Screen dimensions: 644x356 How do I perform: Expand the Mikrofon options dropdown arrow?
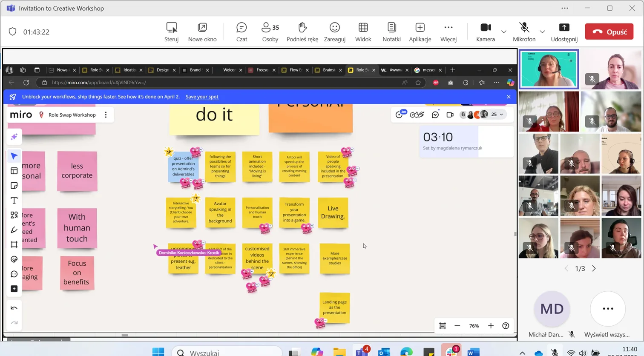click(542, 32)
